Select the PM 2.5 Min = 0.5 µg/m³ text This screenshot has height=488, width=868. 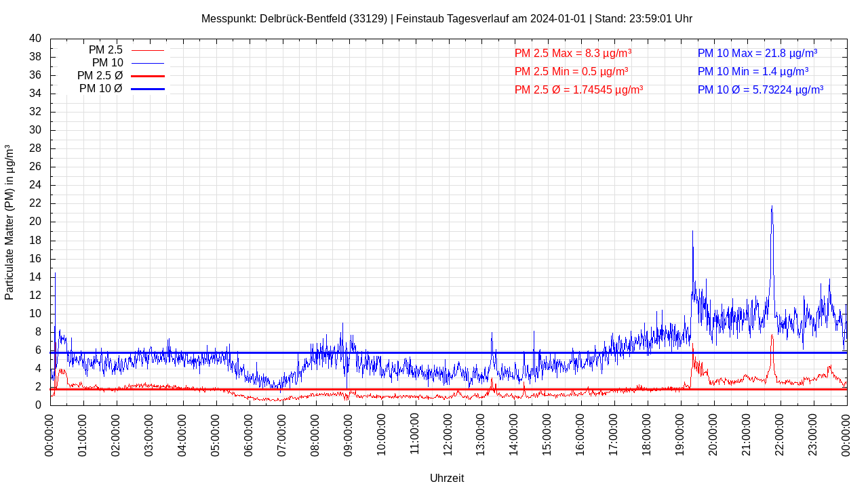pos(571,71)
